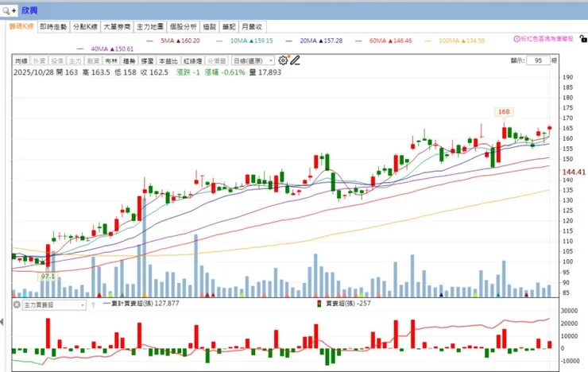588x372 pixels.
Task: Click the unlock padlock icon
Action: pyautogui.click(x=582, y=39)
